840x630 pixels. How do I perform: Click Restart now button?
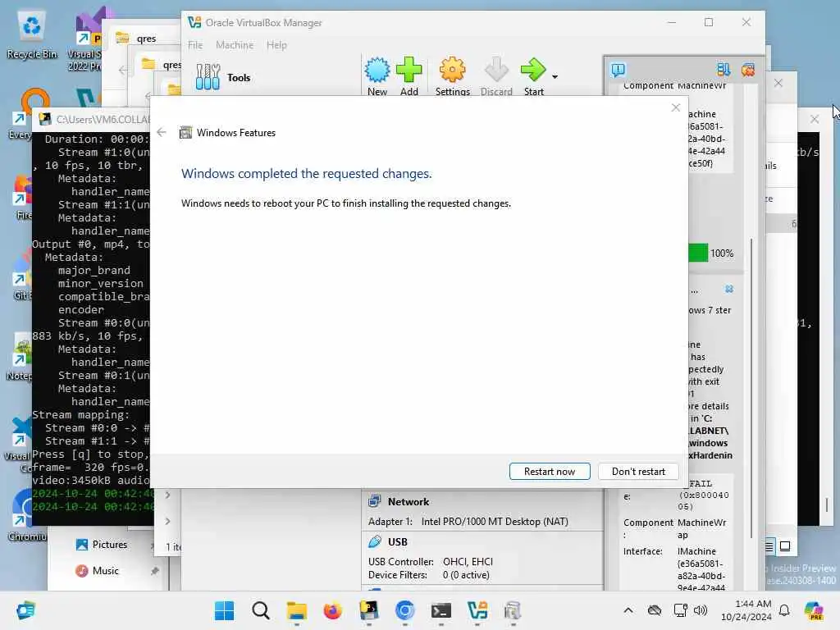tap(549, 472)
